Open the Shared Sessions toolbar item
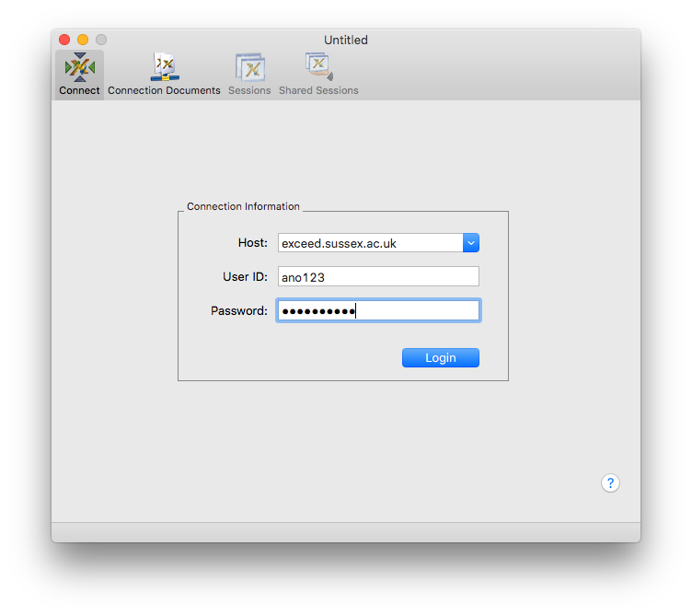This screenshot has height=616, width=692. (318, 75)
